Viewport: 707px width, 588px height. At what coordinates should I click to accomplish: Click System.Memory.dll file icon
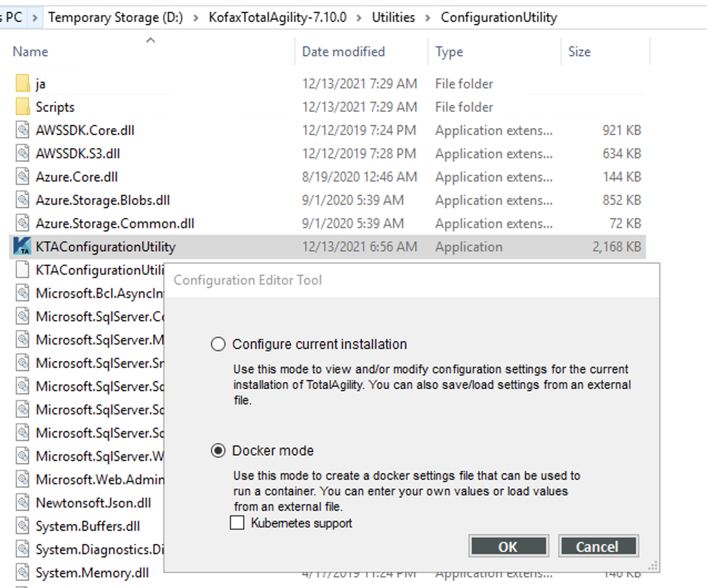tap(22, 572)
